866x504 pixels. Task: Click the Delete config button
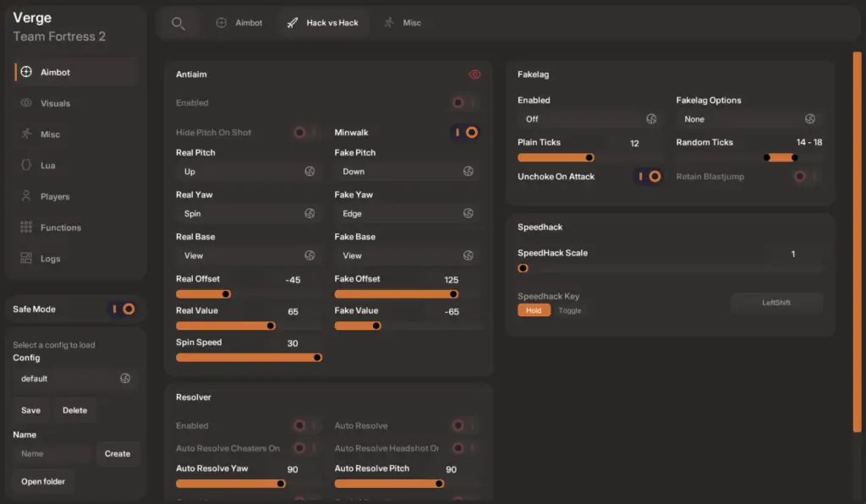tap(74, 410)
